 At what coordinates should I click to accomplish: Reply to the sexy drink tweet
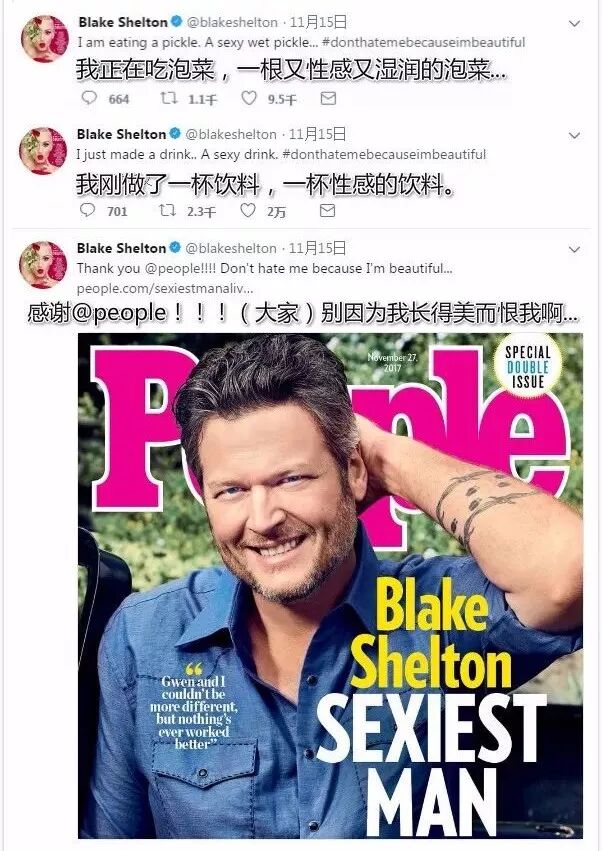click(87, 211)
